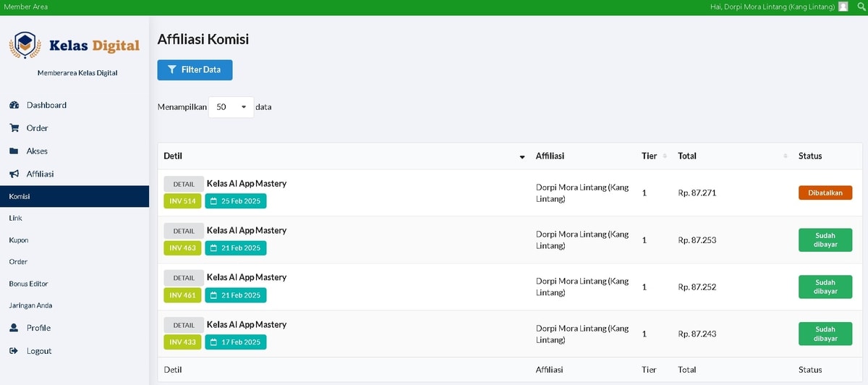Click the INV 461 badge
This screenshot has width=868, height=385.
click(x=182, y=295)
